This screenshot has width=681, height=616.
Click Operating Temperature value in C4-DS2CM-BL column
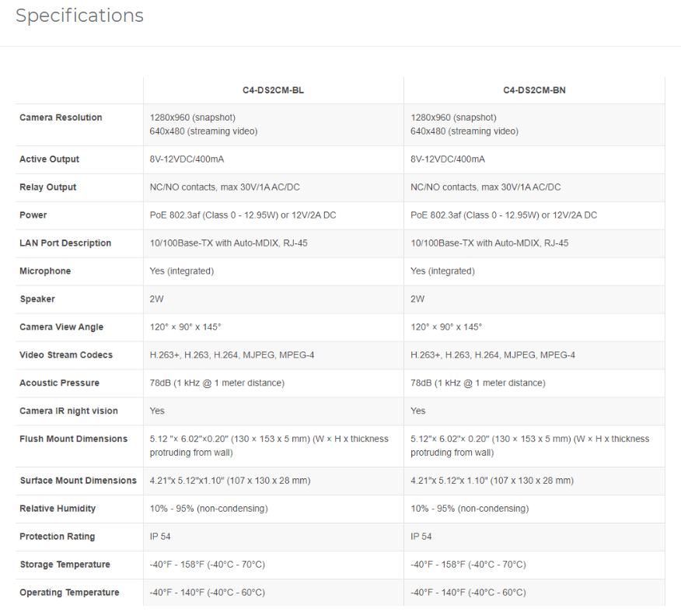pyautogui.click(x=208, y=593)
